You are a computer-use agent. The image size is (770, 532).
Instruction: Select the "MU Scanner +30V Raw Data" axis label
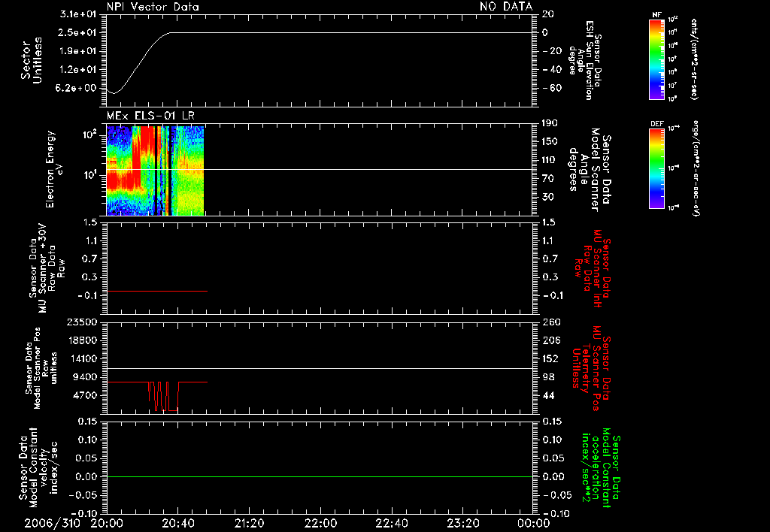point(47,268)
